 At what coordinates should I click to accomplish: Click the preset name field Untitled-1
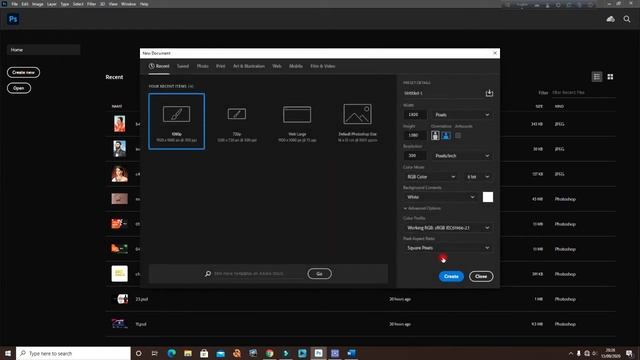tap(442, 93)
